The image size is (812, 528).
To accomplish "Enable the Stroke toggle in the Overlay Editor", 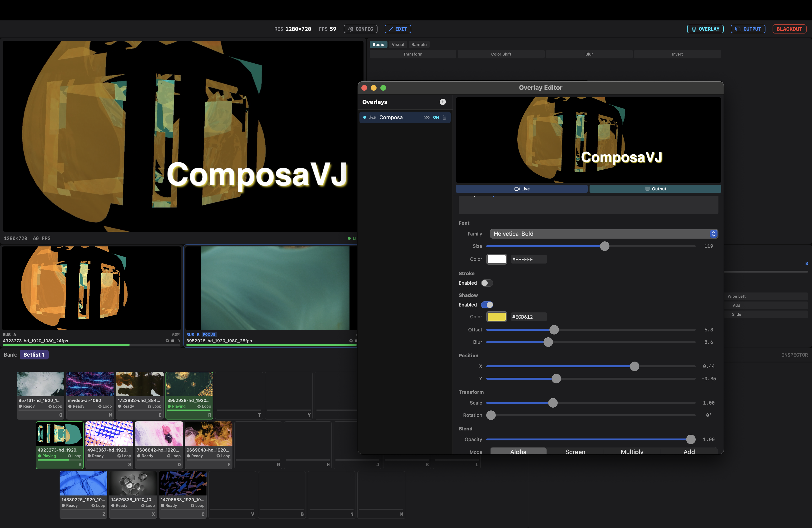I will pyautogui.click(x=487, y=283).
